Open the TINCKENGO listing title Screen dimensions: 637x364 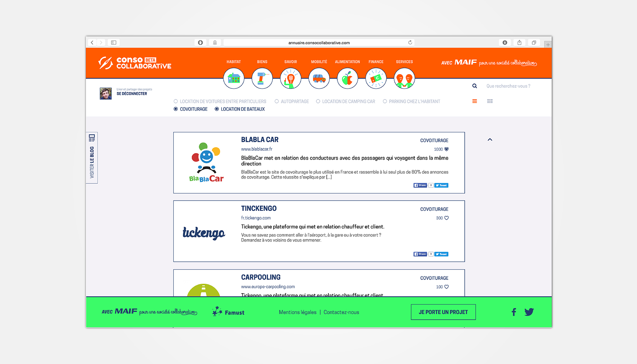click(x=259, y=208)
